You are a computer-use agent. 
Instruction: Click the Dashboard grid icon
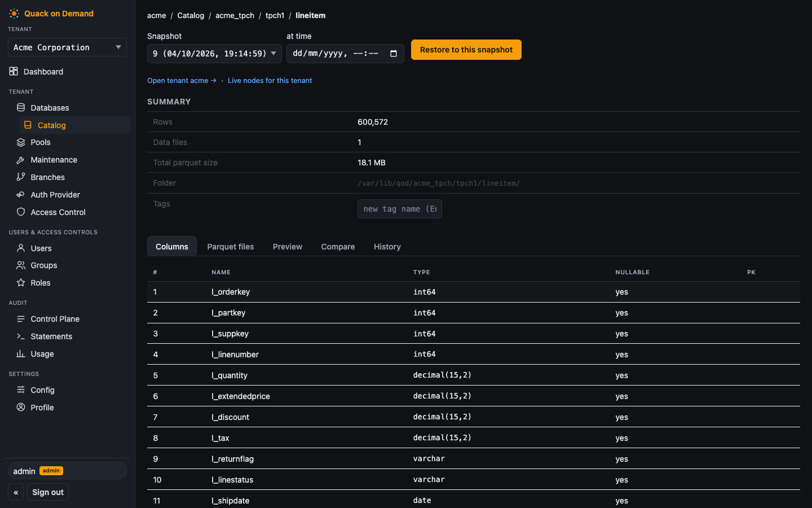tap(14, 71)
